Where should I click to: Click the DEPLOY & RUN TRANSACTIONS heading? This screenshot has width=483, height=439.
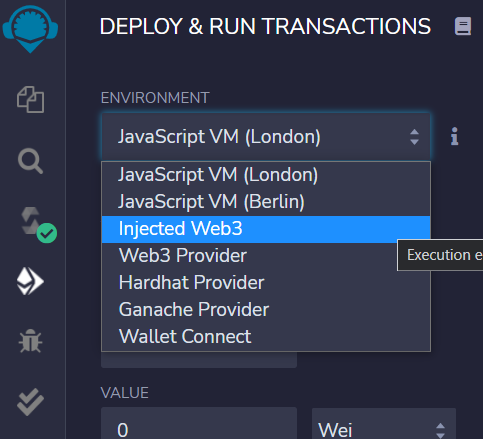pyautogui.click(x=265, y=26)
